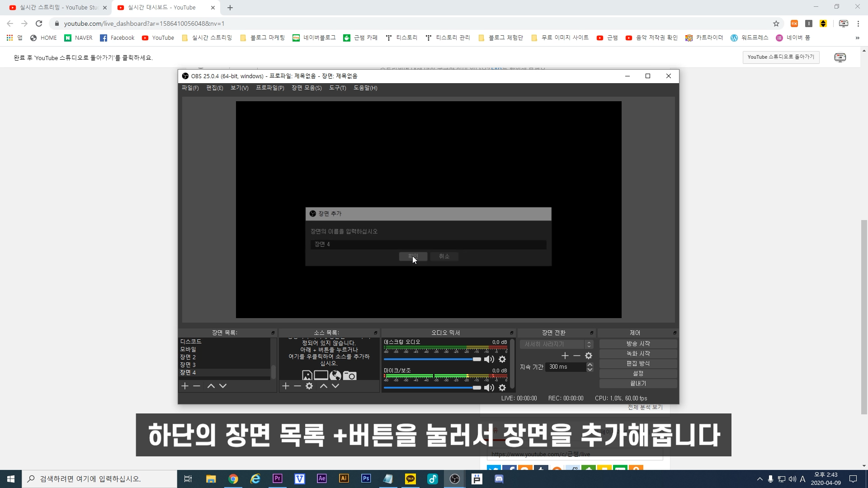Click the YouTube 스튜디오로 돌아가기 button
Image resolution: width=868 pixels, height=488 pixels.
point(781,57)
